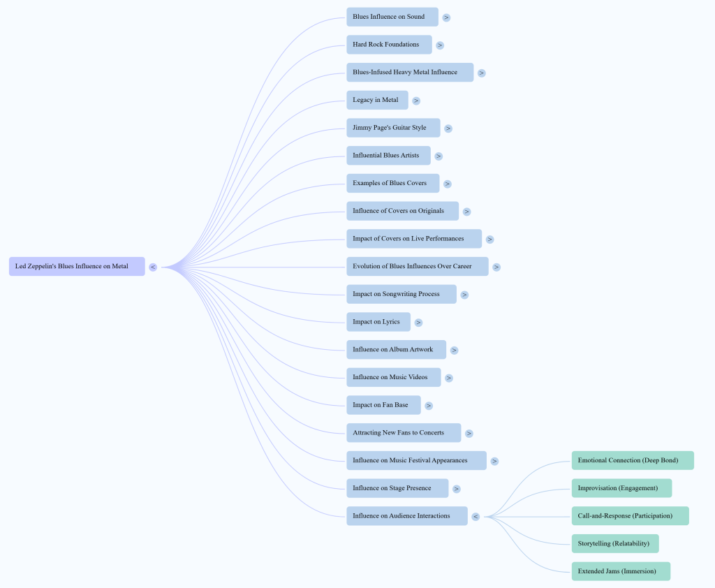Select Influence on Album Artwork node

[x=397, y=350]
